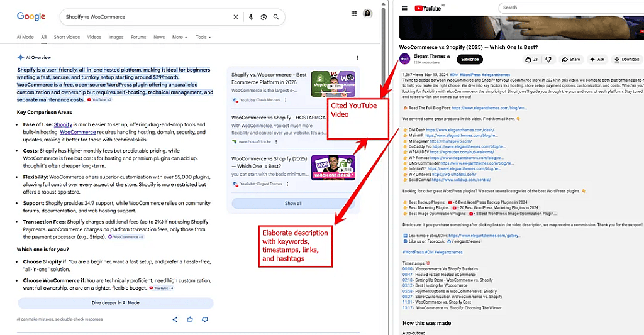Select the All results tab
Viewport: 644px width, 335px height.
pyautogui.click(x=43, y=37)
